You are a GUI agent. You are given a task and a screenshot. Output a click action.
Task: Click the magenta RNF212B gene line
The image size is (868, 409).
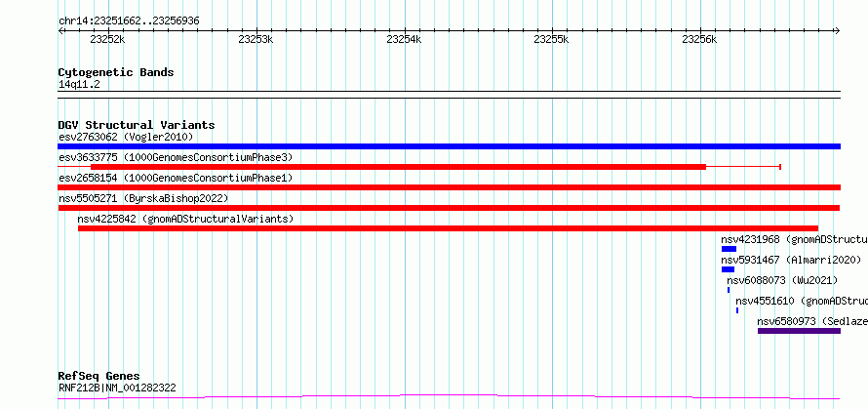click(x=449, y=396)
